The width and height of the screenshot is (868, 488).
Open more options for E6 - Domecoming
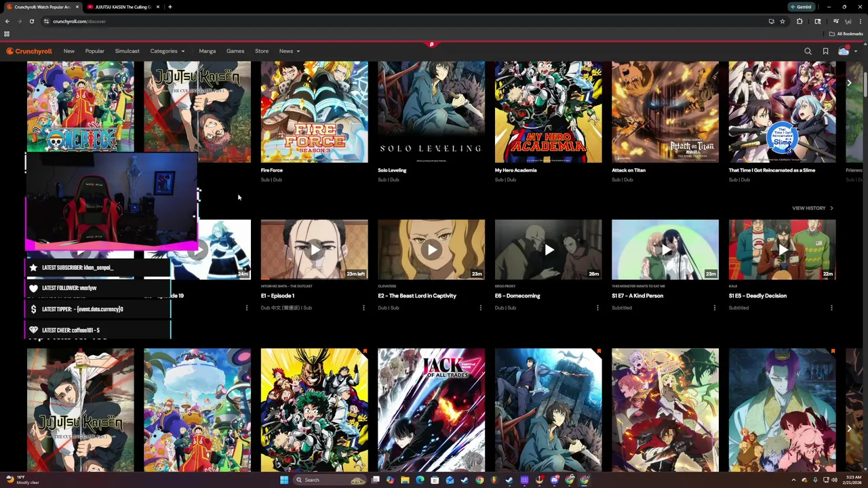(x=597, y=308)
